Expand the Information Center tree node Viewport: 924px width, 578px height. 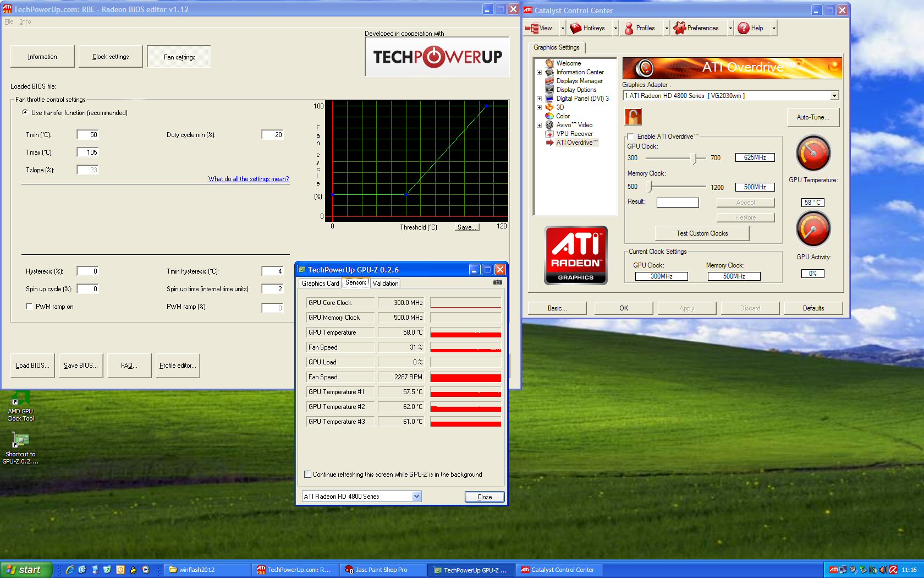(x=539, y=72)
